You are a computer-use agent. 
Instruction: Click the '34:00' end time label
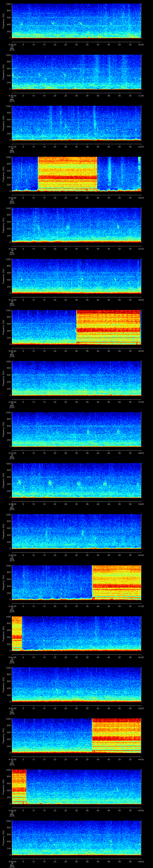(141, 249)
